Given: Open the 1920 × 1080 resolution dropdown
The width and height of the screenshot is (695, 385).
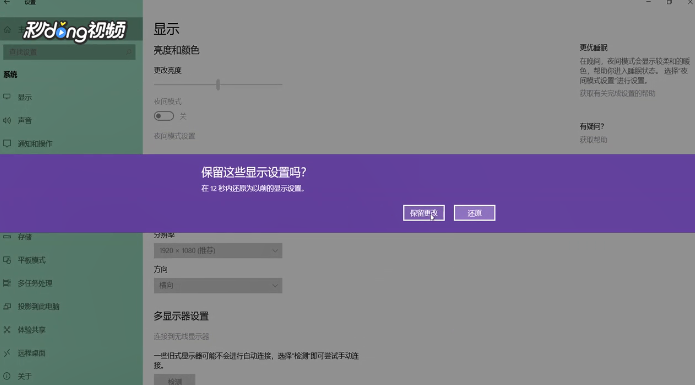Looking at the screenshot, I should click(x=218, y=250).
